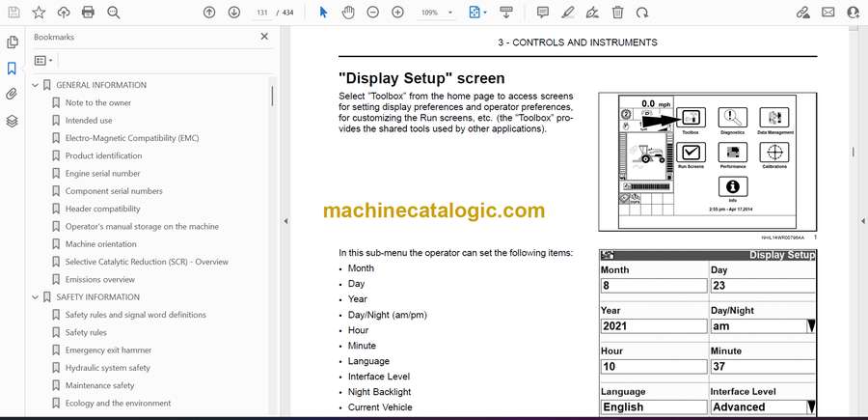The width and height of the screenshot is (868, 420).
Task: Click the delete trash icon
Action: [x=617, y=13]
